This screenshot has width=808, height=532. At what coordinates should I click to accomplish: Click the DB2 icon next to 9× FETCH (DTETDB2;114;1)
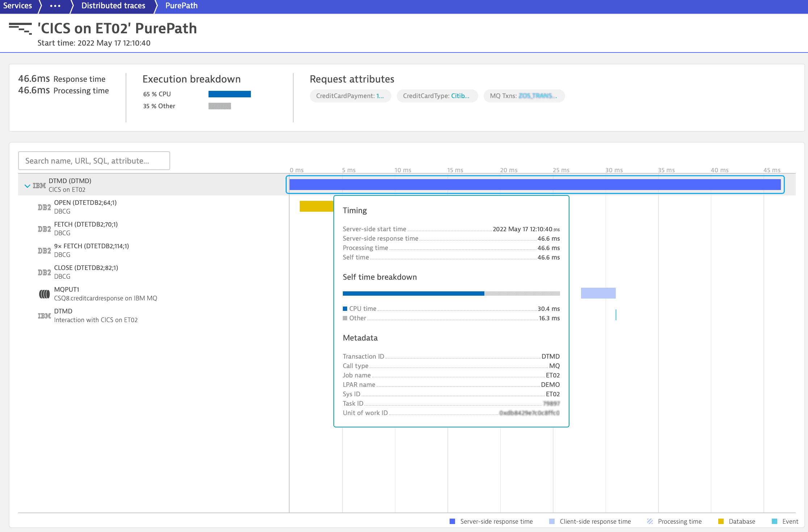[44, 251]
